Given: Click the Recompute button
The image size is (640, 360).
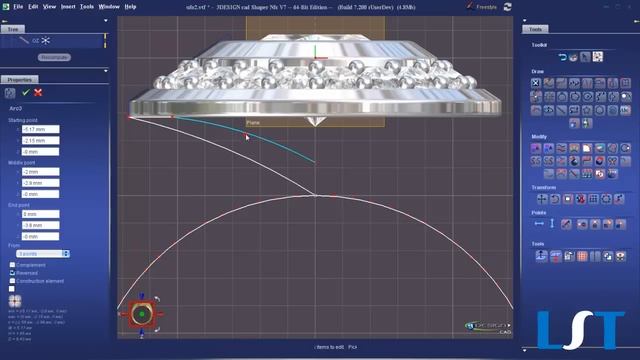Looking at the screenshot, I should click(x=54, y=58).
